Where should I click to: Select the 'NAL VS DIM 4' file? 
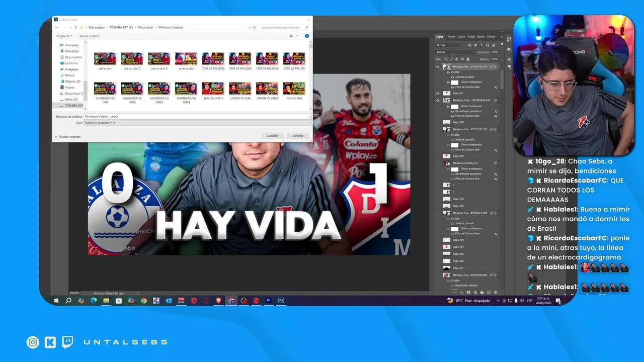click(x=213, y=91)
